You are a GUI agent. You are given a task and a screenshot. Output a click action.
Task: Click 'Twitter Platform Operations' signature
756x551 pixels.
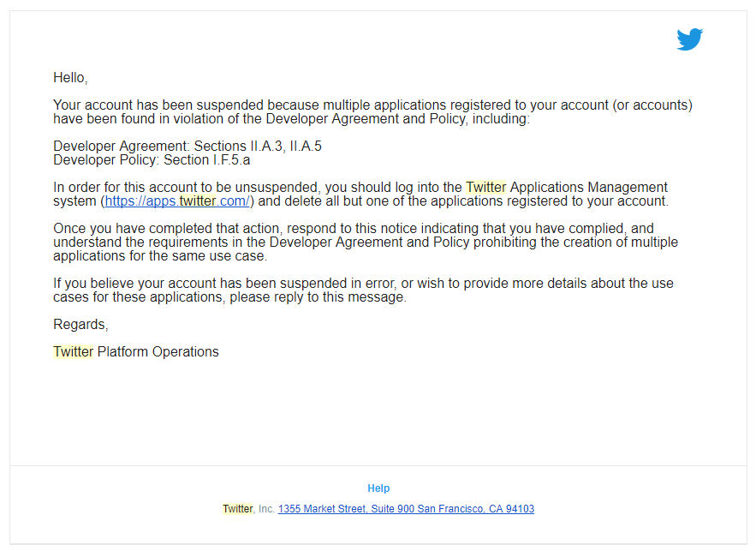click(136, 351)
